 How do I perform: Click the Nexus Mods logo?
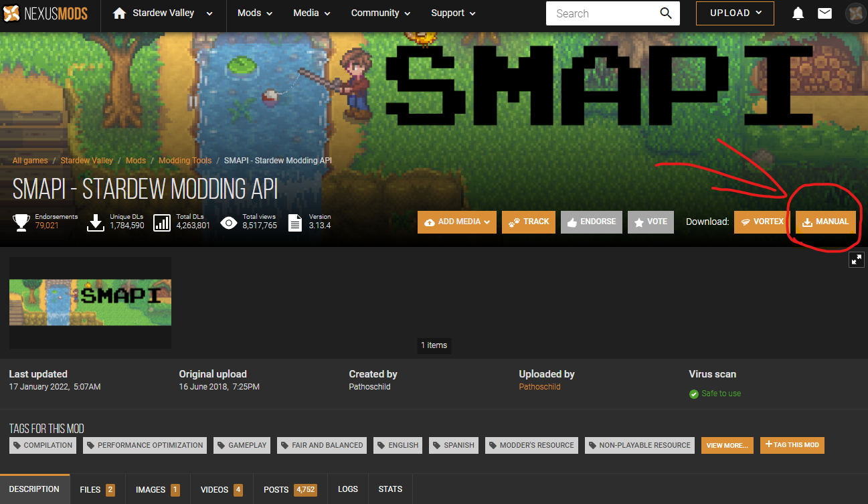click(46, 13)
